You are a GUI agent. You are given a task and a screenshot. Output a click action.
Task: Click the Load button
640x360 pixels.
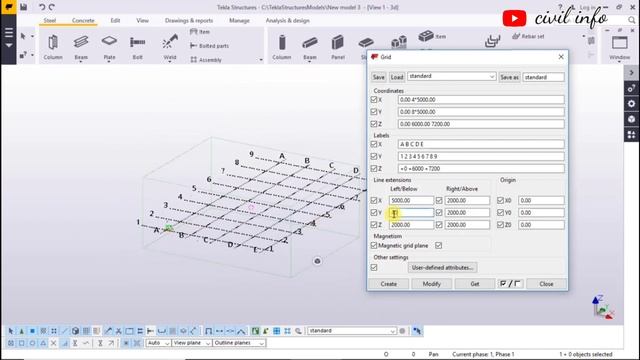tap(397, 77)
